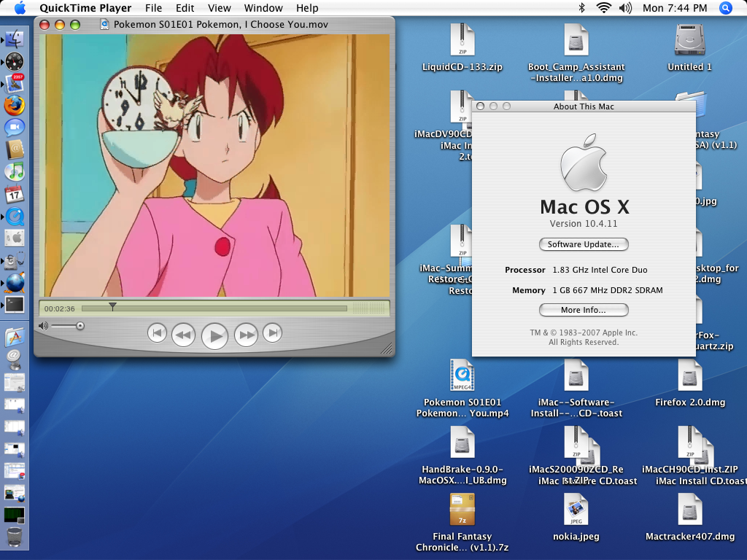Jump to the beginning of the movie

(157, 333)
